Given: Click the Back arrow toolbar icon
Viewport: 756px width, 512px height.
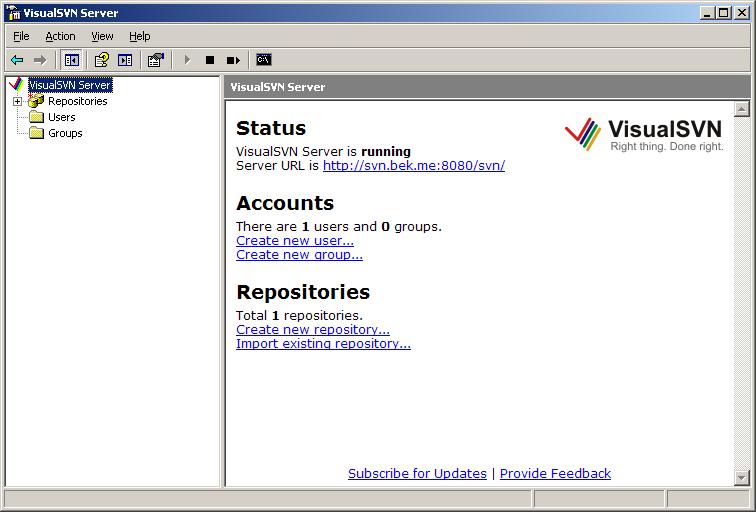Looking at the screenshot, I should pyautogui.click(x=17, y=60).
